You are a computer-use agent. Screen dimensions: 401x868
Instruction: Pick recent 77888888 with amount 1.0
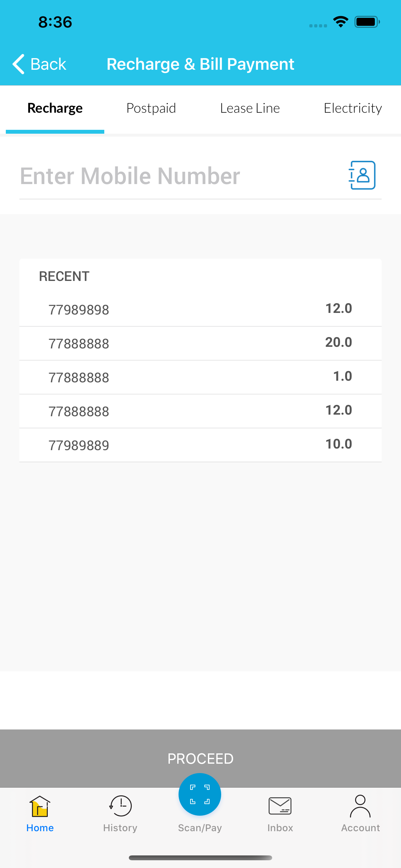coord(200,377)
